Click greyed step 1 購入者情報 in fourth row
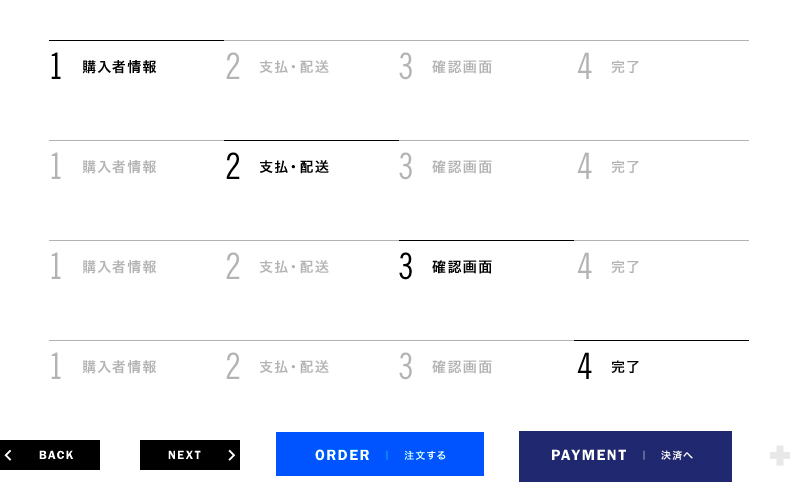800x500 pixels. click(x=104, y=367)
